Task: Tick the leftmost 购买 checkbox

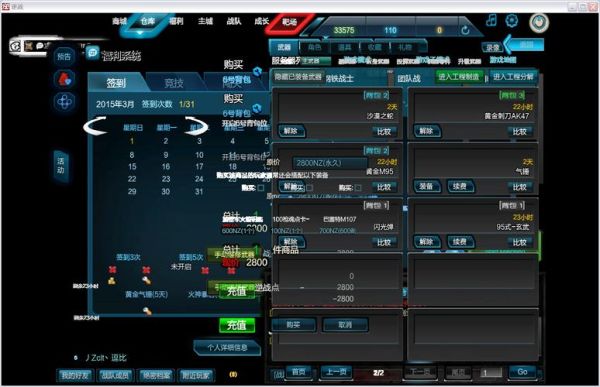Action: pos(261,188)
